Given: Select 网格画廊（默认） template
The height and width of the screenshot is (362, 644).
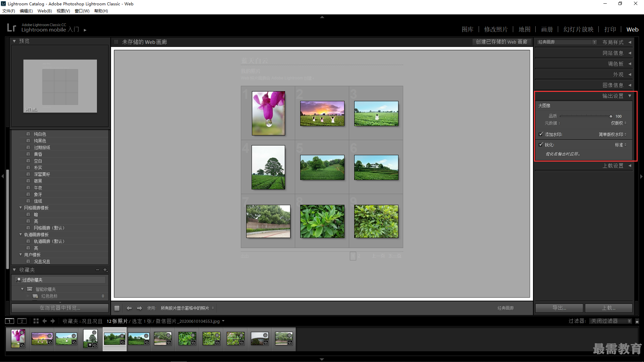Looking at the screenshot, I should (x=49, y=228).
